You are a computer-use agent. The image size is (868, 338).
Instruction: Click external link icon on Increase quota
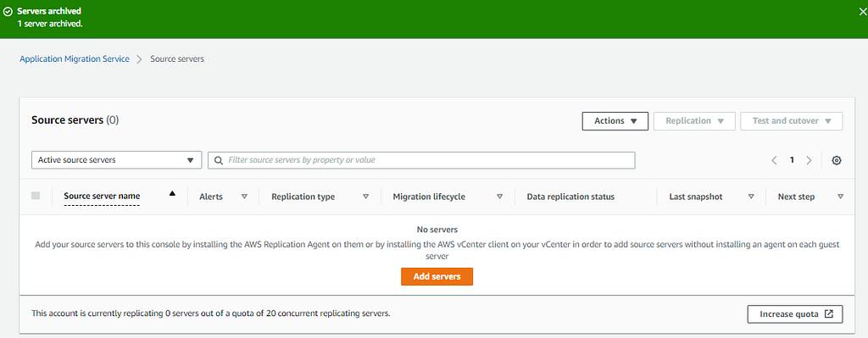[829, 313]
